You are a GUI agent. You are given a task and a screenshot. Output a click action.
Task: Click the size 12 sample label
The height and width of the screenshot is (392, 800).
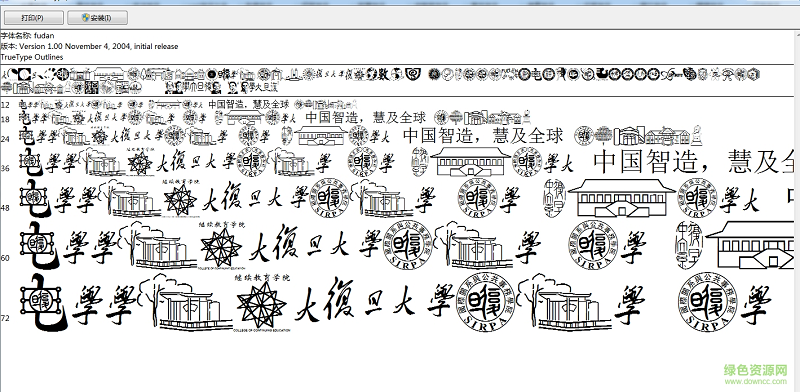(5, 105)
